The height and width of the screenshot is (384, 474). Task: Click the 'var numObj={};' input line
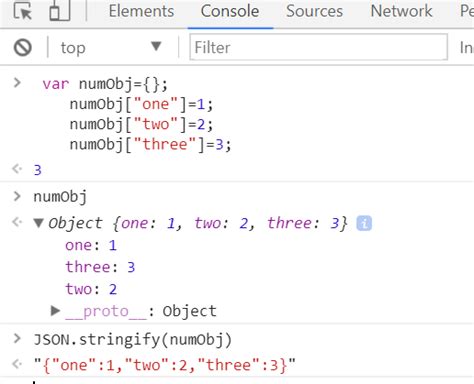coord(105,84)
